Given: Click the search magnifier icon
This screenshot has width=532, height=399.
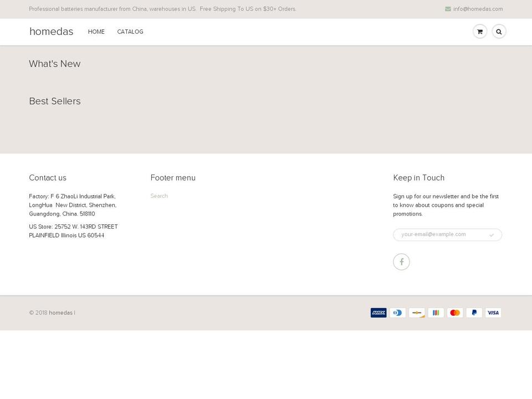Looking at the screenshot, I should coord(499,32).
